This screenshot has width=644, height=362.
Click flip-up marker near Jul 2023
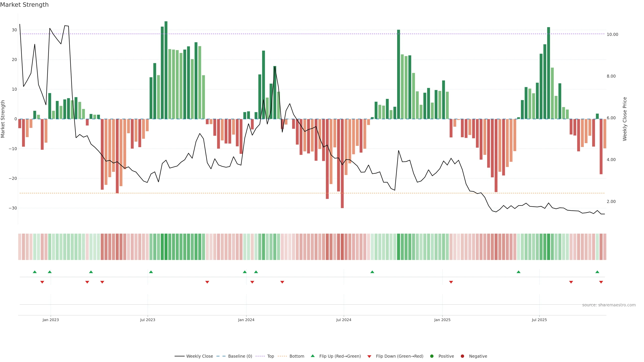coord(151,272)
